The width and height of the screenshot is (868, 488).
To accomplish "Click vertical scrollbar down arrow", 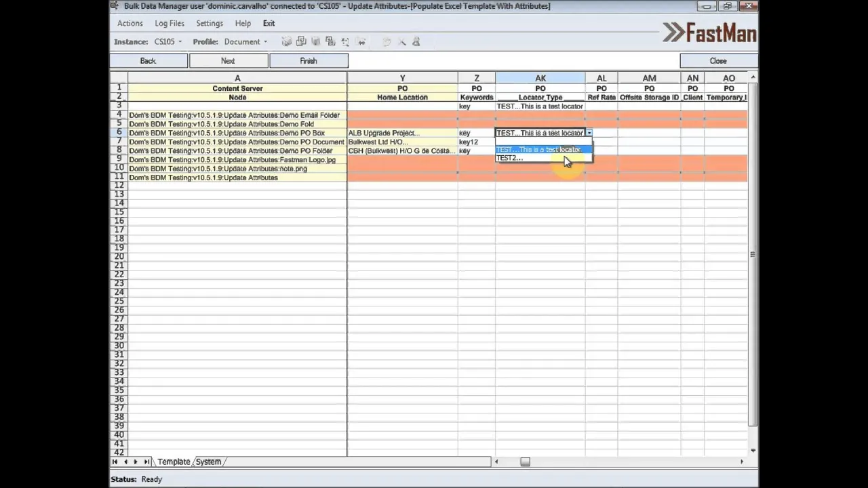I will pos(753,450).
